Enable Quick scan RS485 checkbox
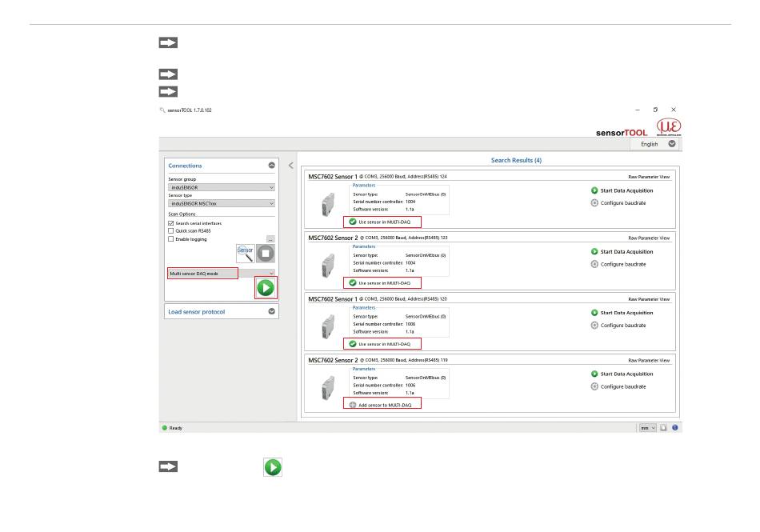 click(170, 231)
